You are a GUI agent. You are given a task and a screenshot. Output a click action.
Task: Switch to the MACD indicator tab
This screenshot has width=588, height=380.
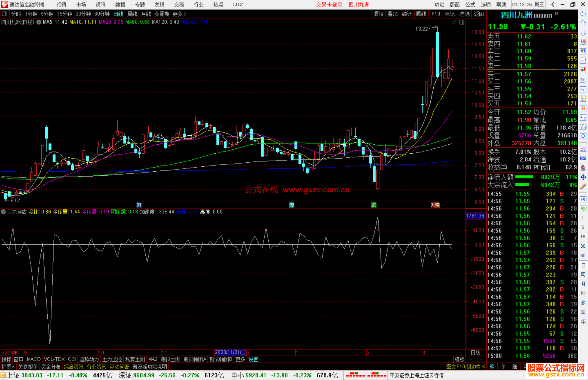click(x=33, y=359)
